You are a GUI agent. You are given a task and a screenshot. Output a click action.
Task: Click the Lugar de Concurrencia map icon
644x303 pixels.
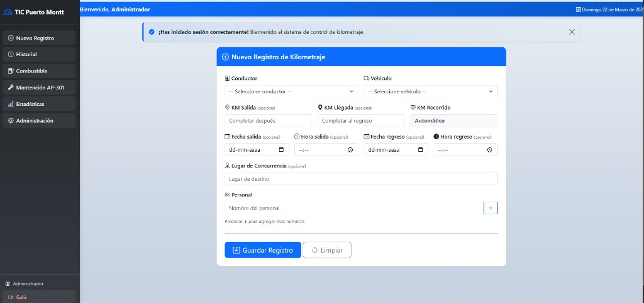227,166
